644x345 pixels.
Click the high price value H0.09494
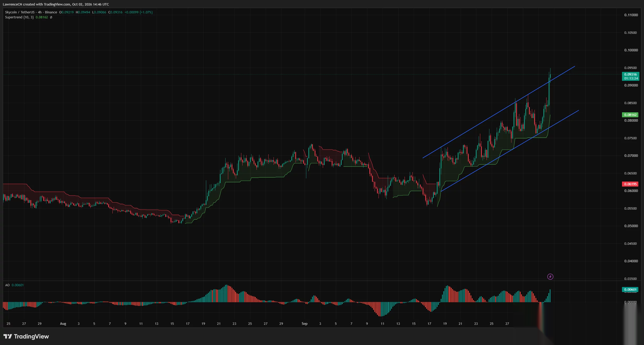pos(83,12)
